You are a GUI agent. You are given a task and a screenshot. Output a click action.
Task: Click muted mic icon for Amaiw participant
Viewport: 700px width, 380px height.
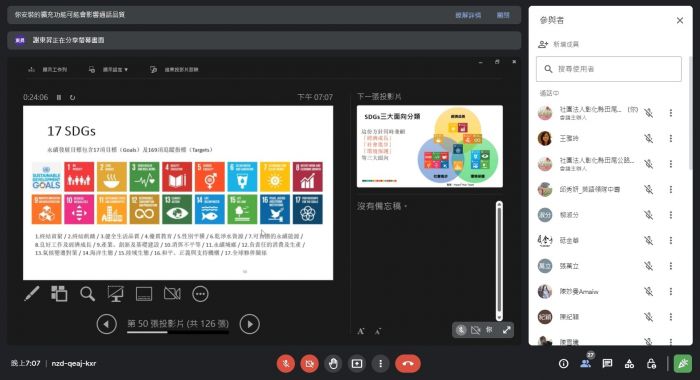coord(649,291)
